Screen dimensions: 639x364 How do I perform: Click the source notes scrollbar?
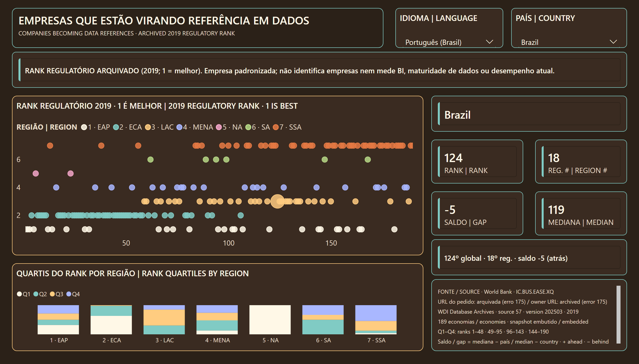coord(618,314)
